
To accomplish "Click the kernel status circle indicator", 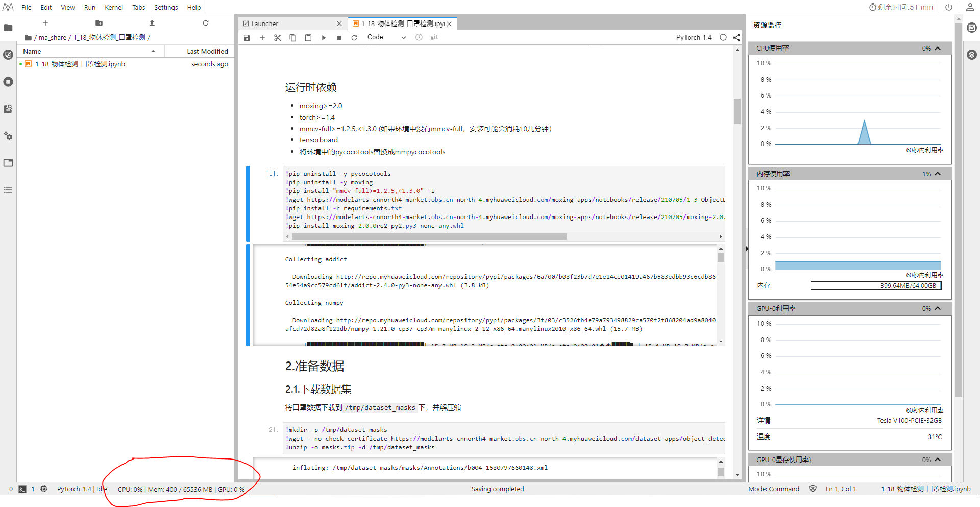I will 723,37.
